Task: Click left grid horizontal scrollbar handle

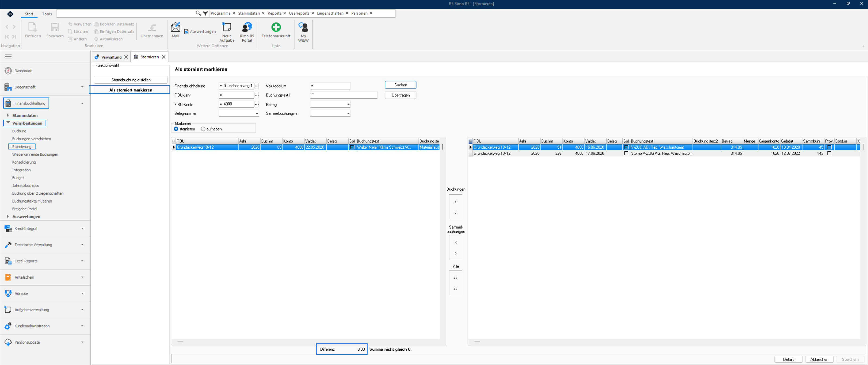Action: tap(180, 342)
